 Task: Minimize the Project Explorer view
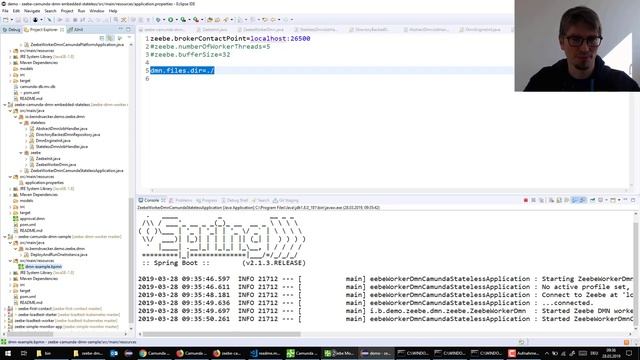(120, 29)
